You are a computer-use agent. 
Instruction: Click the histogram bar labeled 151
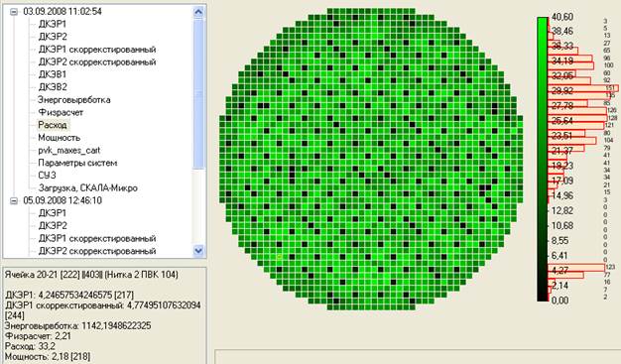(x=583, y=88)
